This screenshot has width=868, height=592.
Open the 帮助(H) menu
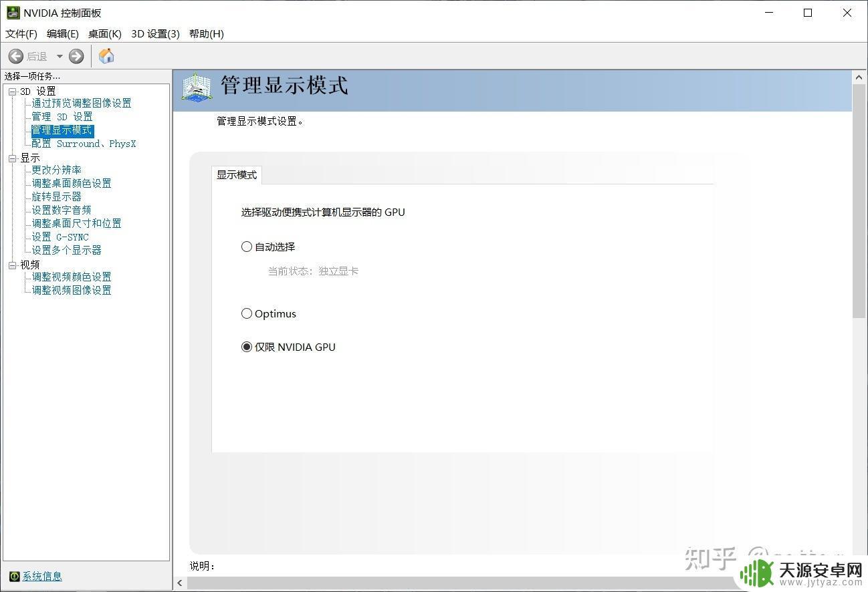[207, 33]
